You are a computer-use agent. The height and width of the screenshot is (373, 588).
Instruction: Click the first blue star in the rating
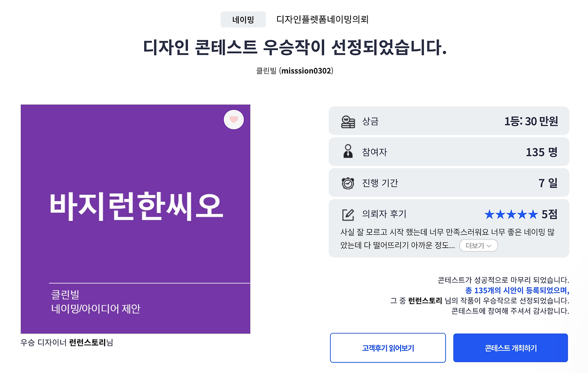[490, 214]
